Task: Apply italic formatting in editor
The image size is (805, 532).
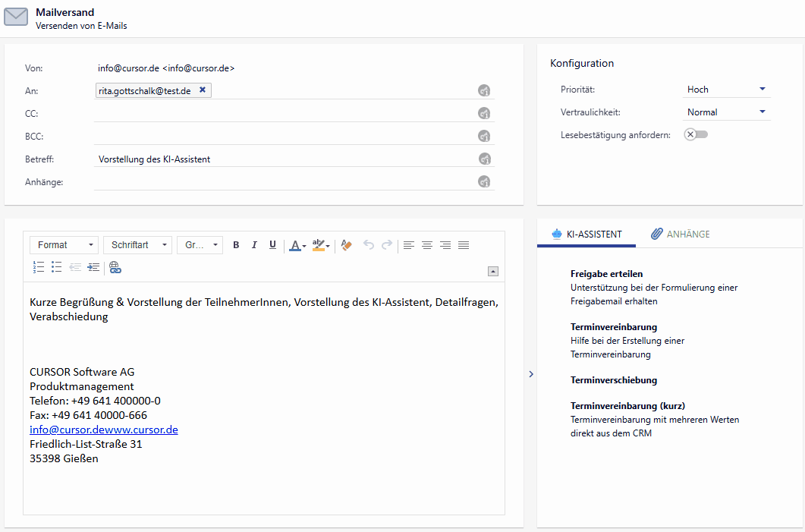Action: [254, 245]
